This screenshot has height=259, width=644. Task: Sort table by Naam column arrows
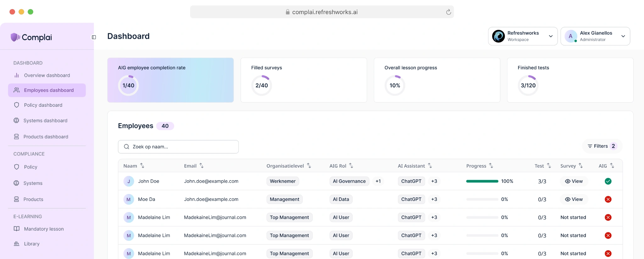(x=142, y=165)
